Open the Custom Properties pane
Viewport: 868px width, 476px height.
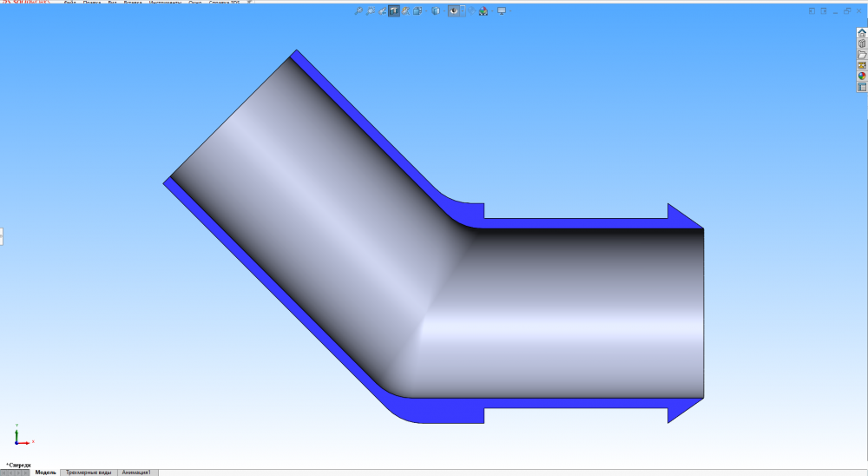tap(862, 87)
